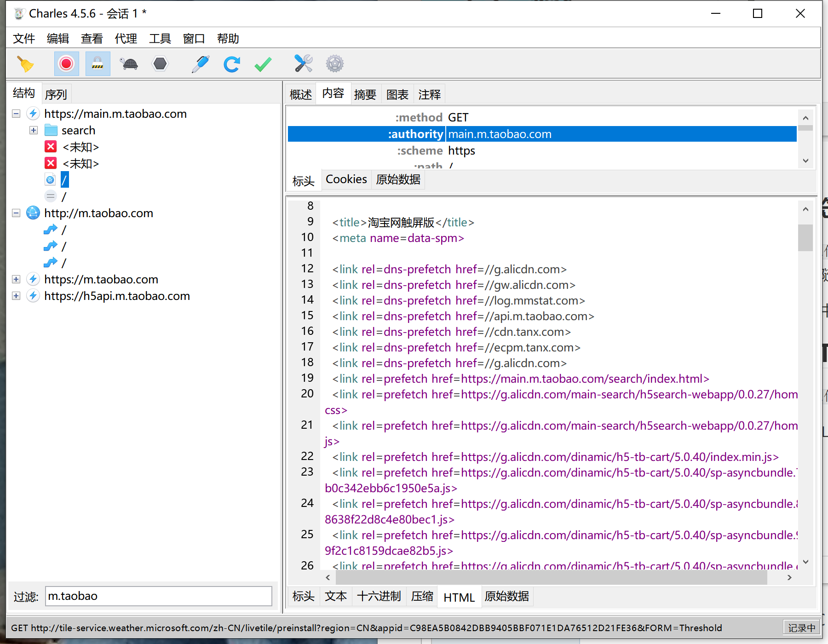Select the first <未知> failed request
Image resolution: width=828 pixels, height=644 pixels.
point(80,147)
